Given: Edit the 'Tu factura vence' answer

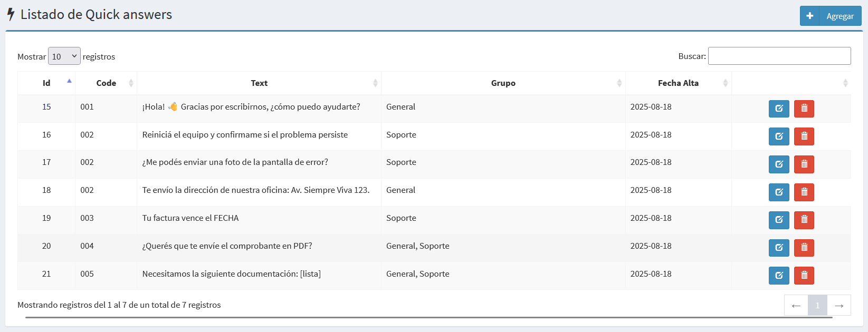Looking at the screenshot, I should tap(779, 220).
